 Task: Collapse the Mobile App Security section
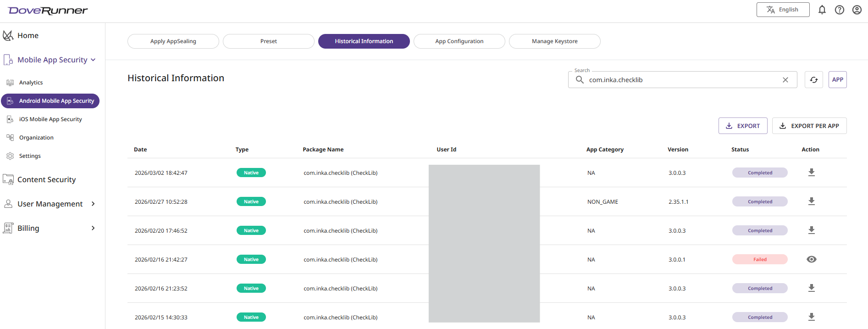coord(93,60)
